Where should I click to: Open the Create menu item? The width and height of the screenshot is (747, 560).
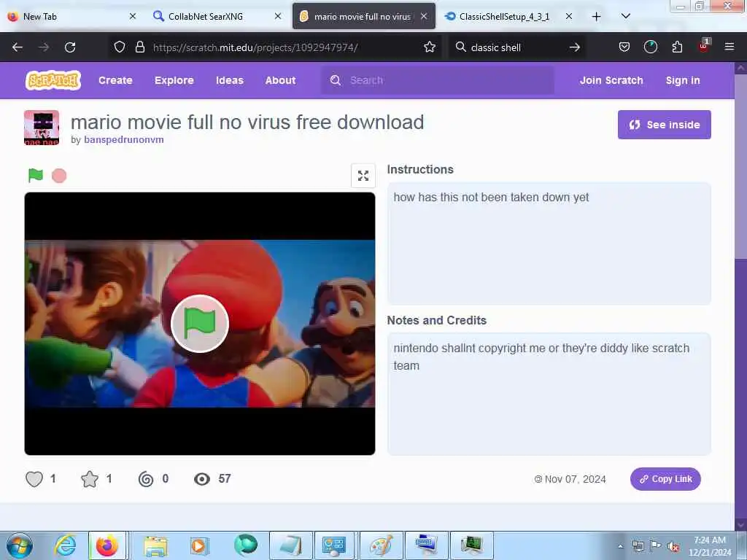115,80
